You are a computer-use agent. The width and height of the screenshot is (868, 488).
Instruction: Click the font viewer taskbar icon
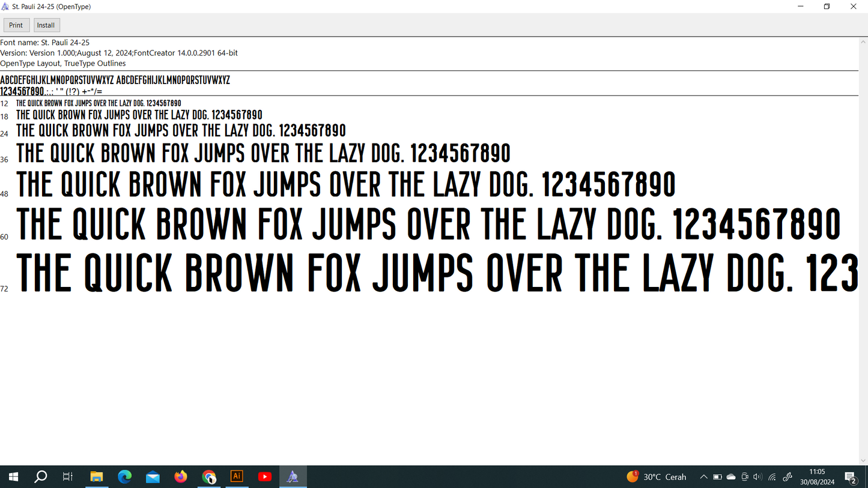(293, 477)
